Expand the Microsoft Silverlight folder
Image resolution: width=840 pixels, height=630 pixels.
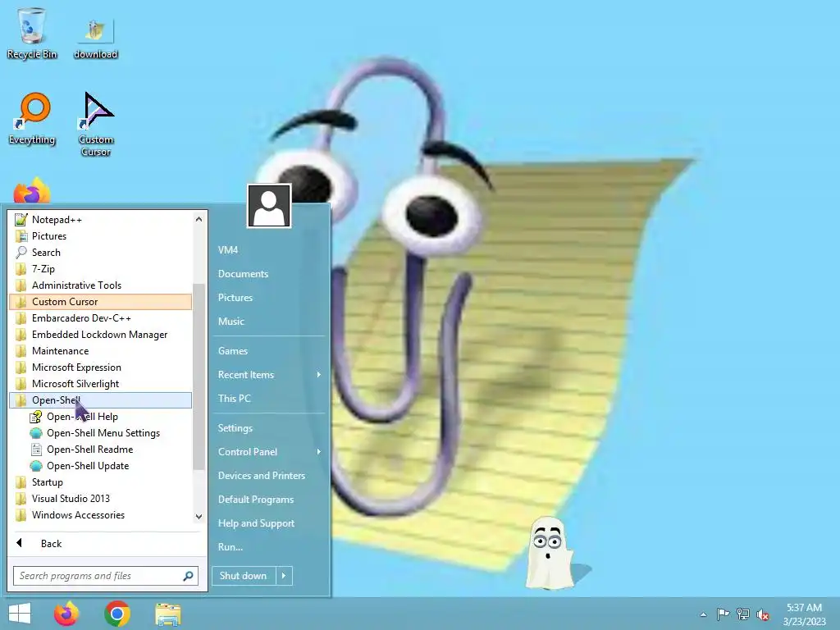tap(100, 384)
